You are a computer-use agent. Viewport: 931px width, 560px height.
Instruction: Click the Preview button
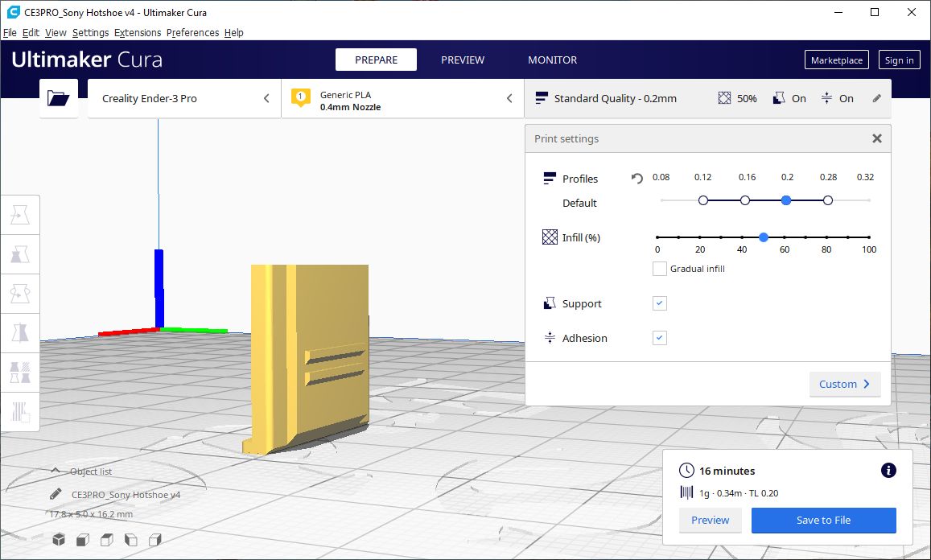[711, 520]
